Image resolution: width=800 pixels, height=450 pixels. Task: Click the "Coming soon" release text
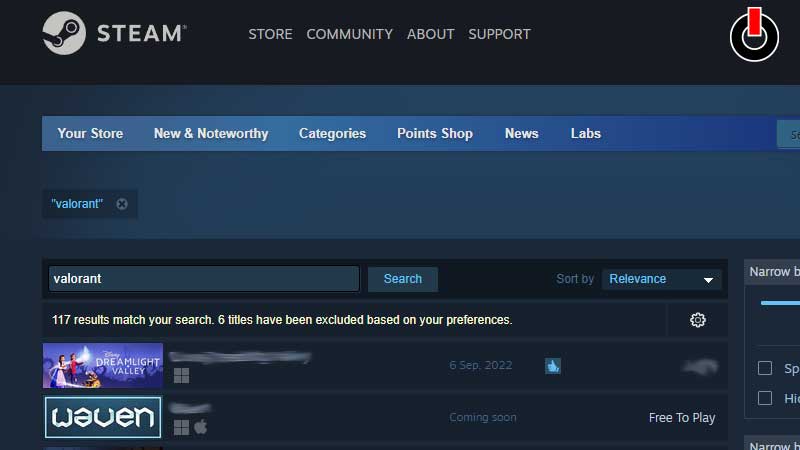(x=483, y=417)
